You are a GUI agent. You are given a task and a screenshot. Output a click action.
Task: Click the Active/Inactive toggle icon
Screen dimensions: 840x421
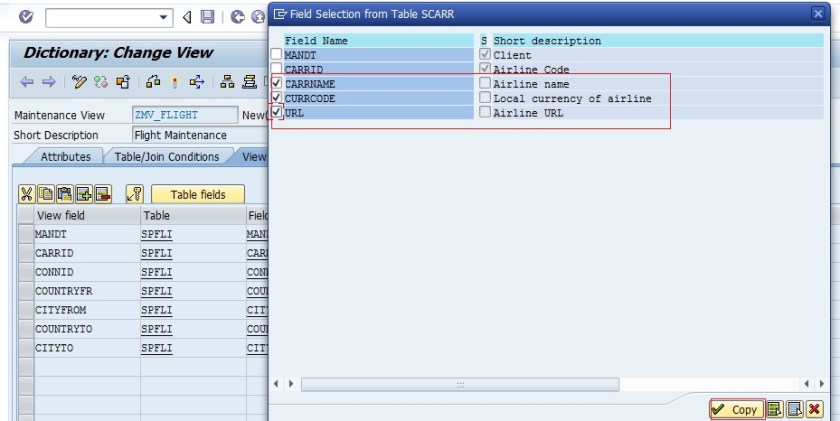pos(101,82)
